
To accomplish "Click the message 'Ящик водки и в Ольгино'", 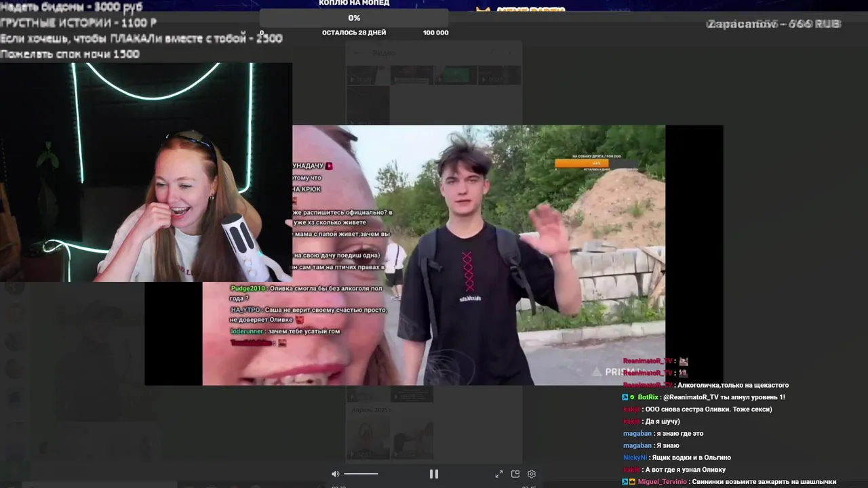I will [x=692, y=457].
